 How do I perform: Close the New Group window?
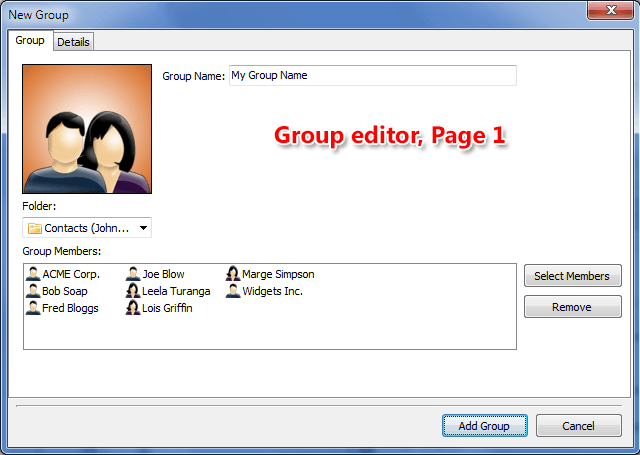coord(610,10)
